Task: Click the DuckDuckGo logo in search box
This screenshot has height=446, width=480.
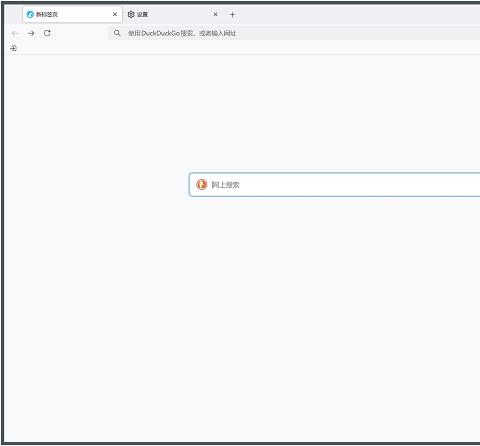Action: click(202, 184)
